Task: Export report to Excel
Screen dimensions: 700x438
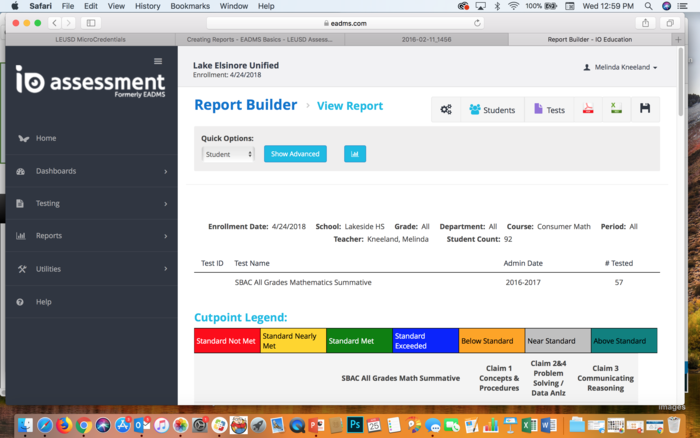Action: point(617,109)
